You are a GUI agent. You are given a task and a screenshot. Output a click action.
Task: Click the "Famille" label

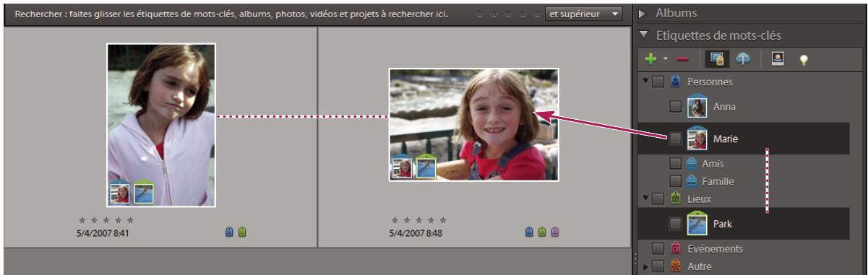click(x=718, y=181)
